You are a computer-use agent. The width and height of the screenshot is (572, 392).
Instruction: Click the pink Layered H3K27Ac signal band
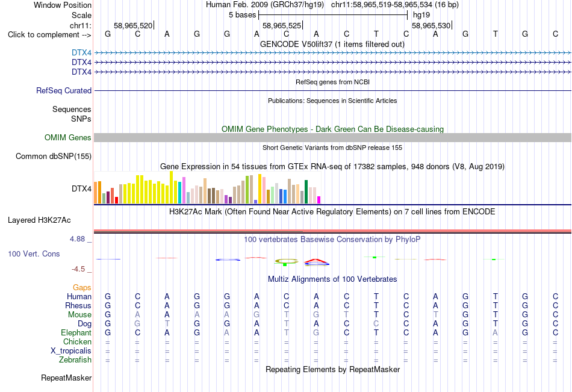tap(333, 231)
